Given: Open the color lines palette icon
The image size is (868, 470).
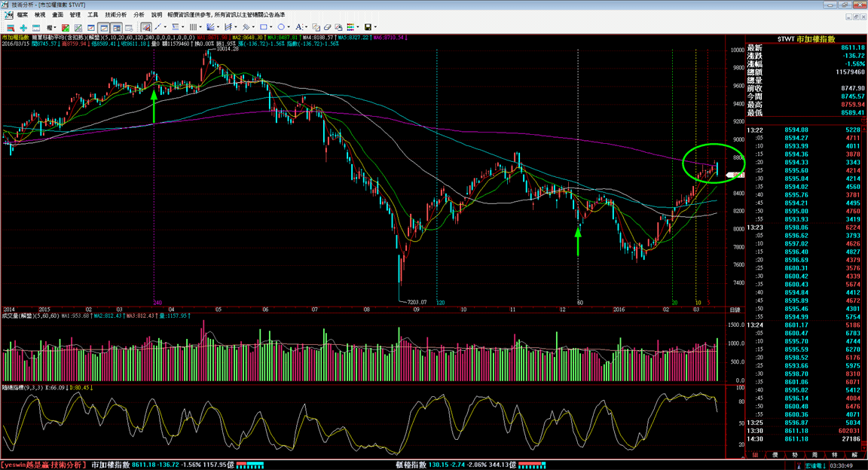Looking at the screenshot, I should click(350, 27).
